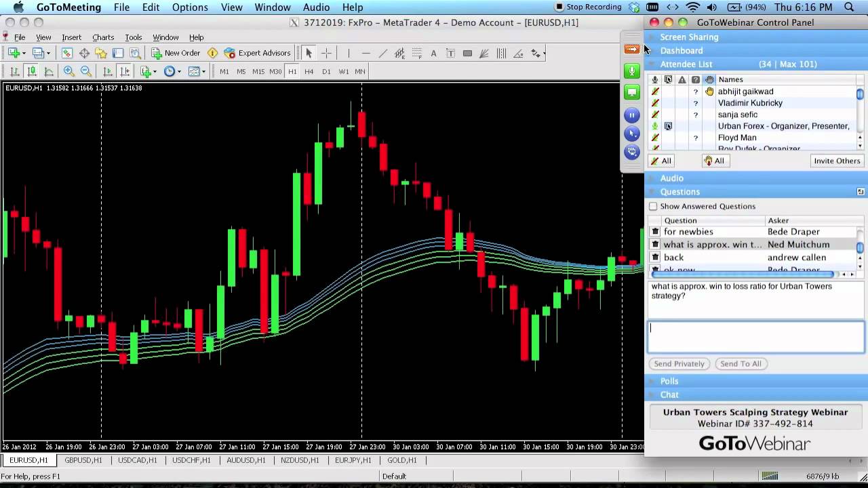This screenshot has height=488, width=868.
Task: Switch timeframe to M15
Action: tap(258, 71)
